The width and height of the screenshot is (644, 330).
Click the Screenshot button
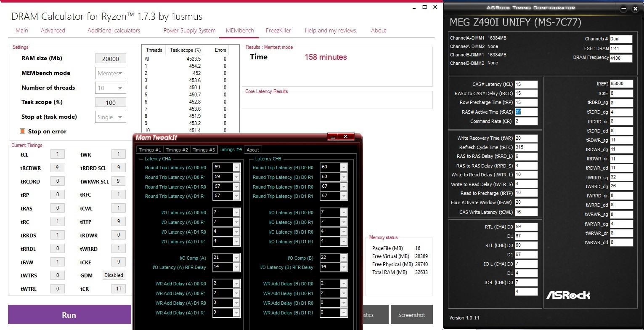pos(411,315)
